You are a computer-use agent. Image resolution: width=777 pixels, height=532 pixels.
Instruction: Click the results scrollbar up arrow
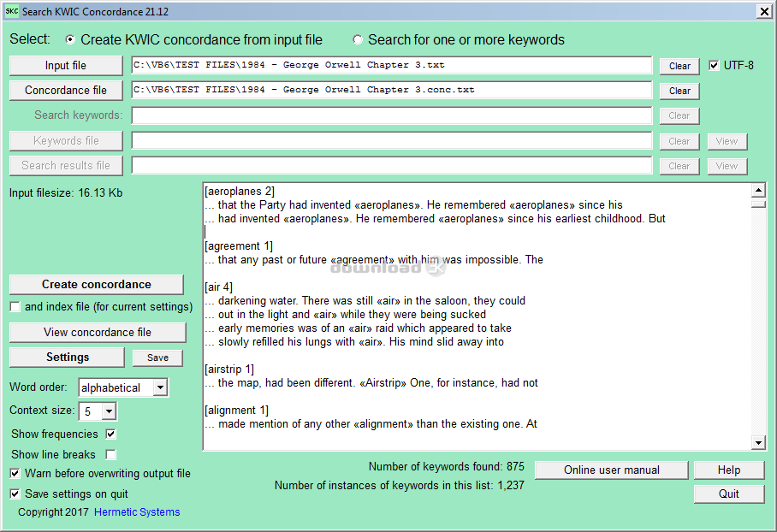point(758,190)
